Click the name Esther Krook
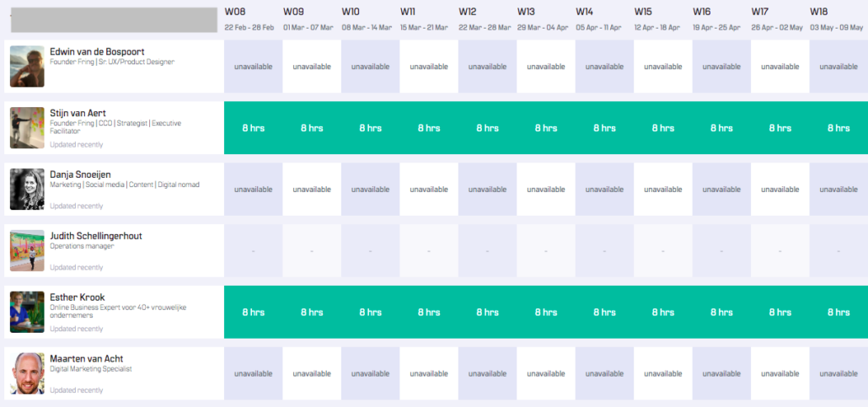 78,297
